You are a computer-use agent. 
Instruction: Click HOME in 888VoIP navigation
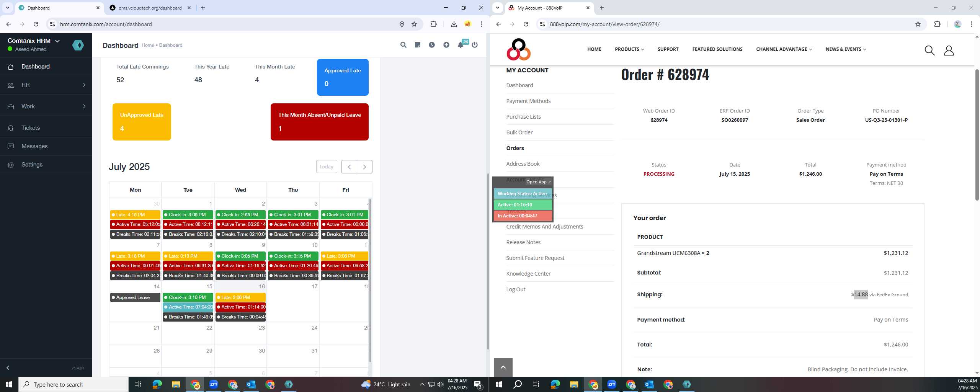click(594, 49)
